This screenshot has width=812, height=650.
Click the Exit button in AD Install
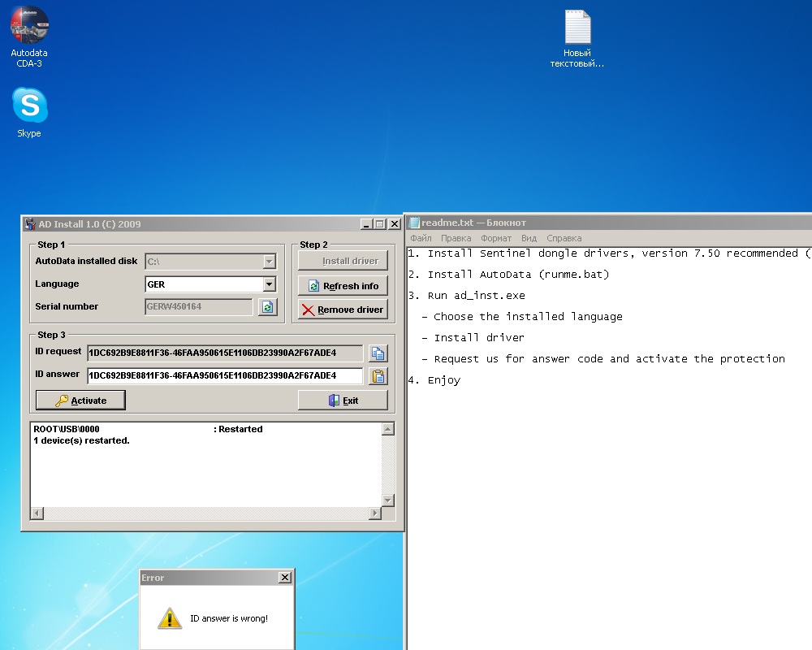click(343, 401)
